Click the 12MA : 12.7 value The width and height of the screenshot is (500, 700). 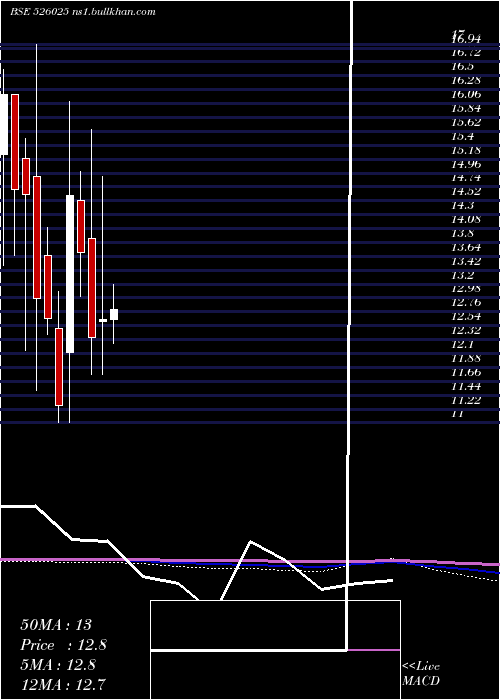(x=63, y=684)
